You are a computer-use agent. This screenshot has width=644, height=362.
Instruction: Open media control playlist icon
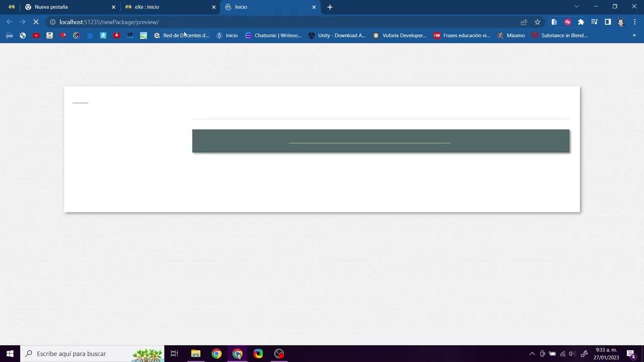594,22
